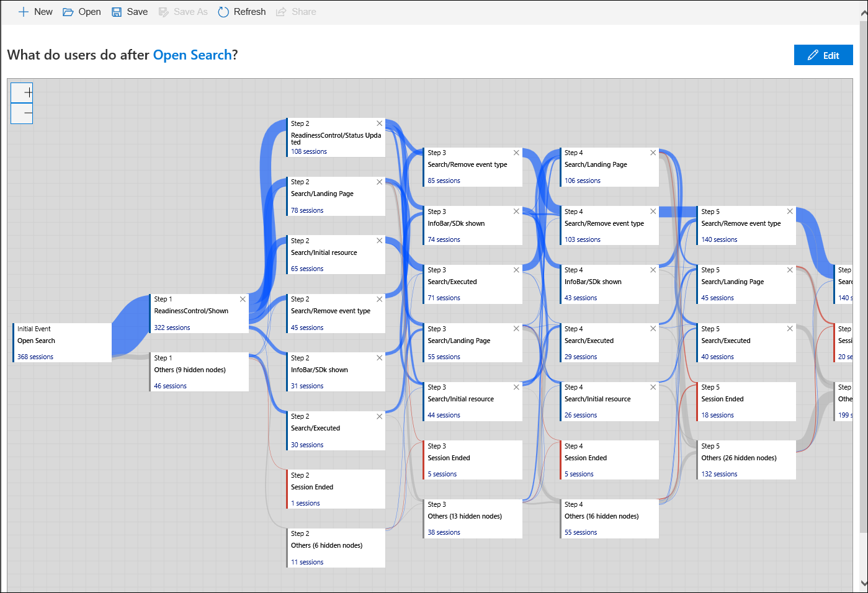Screen dimensions: 868x593
Task: Remove Step 3 InfoBar/SDk shown node
Action: (516, 212)
